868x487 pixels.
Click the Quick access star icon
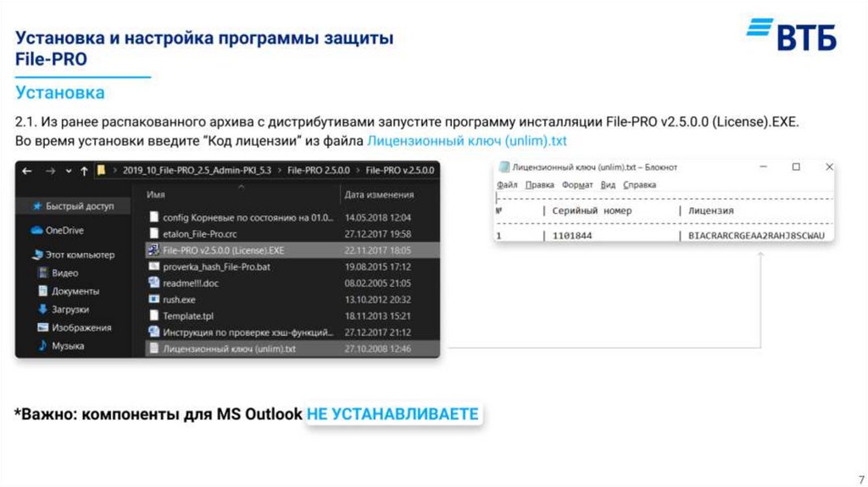click(x=37, y=206)
